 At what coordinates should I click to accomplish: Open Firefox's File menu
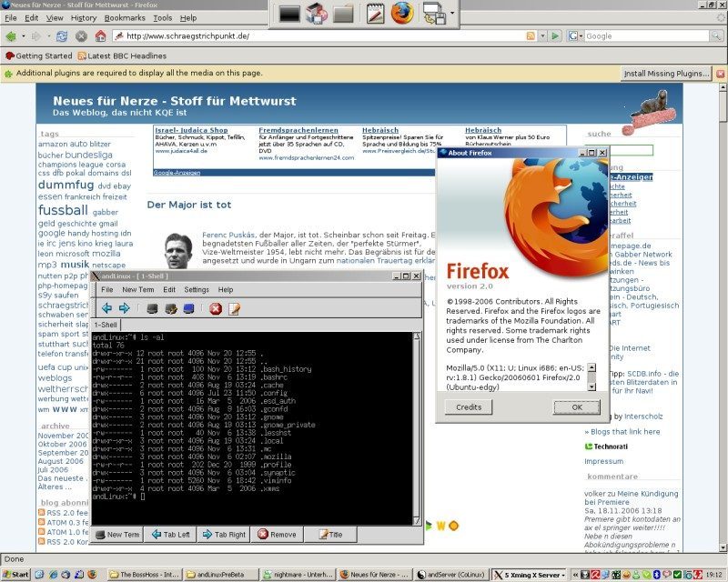coord(11,18)
